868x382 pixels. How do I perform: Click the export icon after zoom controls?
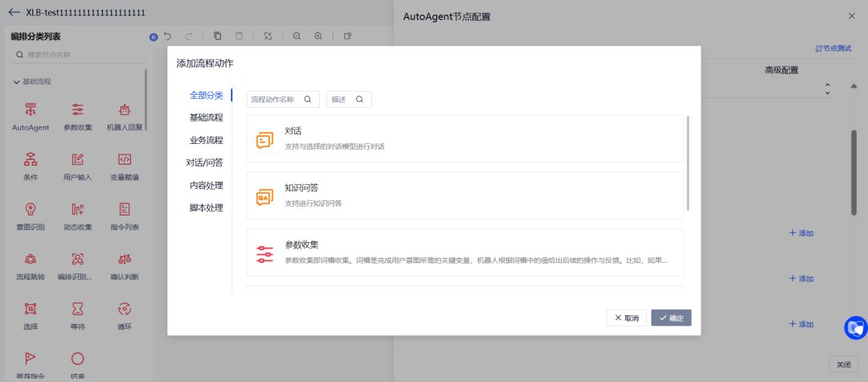[348, 36]
